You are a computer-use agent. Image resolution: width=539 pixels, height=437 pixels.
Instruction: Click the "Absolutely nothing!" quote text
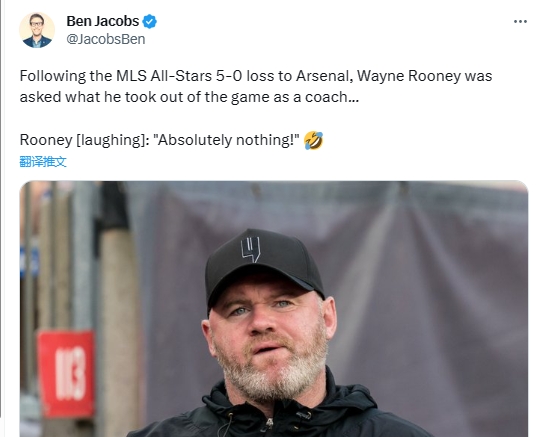pos(226,140)
